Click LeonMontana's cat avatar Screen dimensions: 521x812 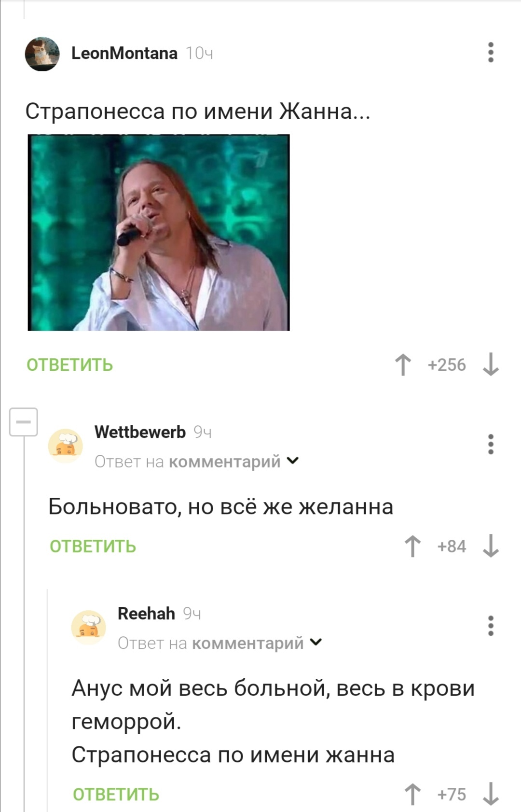pos(42,54)
